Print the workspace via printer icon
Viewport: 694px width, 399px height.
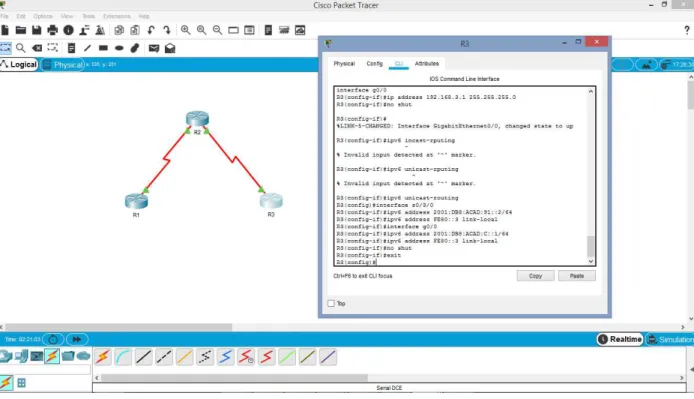[52, 30]
